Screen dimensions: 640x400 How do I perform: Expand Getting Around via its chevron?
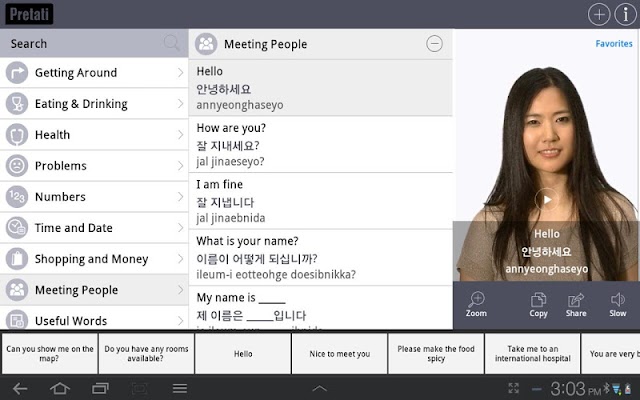(x=180, y=73)
